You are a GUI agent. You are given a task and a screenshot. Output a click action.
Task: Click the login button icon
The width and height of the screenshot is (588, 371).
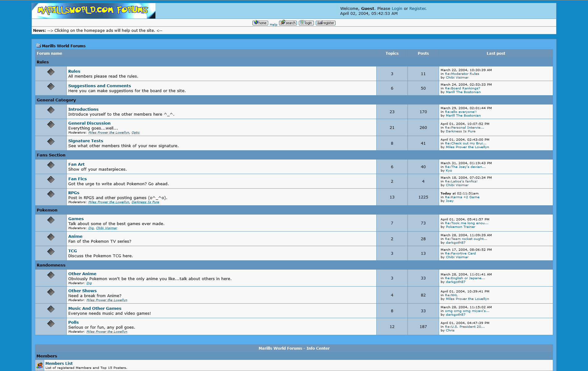[306, 23]
